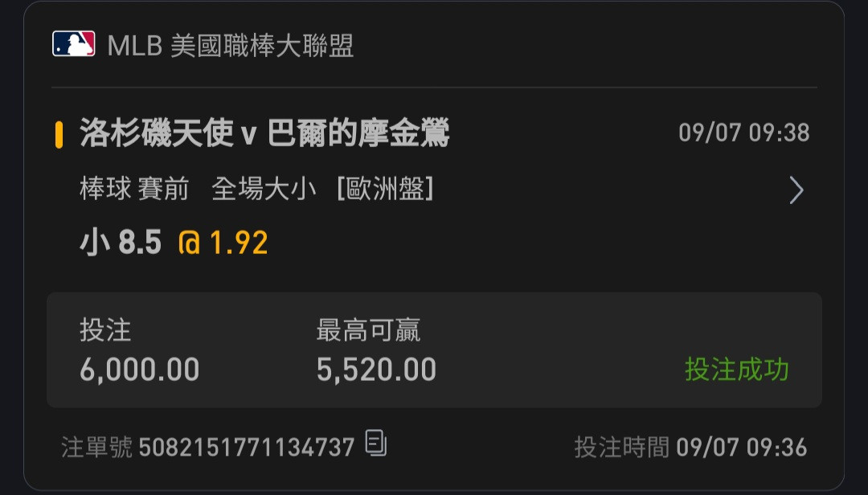The width and height of the screenshot is (868, 495).
Task: Click the match time 09/07 09:38
Action: click(x=744, y=133)
